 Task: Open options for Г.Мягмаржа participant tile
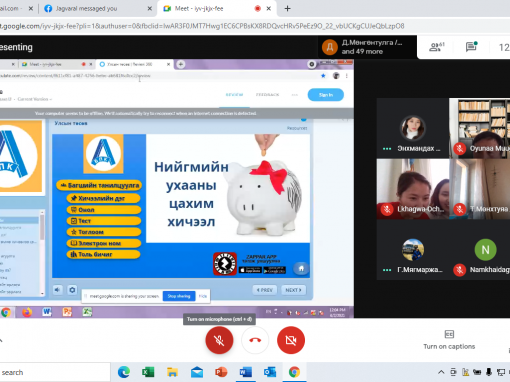[x=387, y=270]
